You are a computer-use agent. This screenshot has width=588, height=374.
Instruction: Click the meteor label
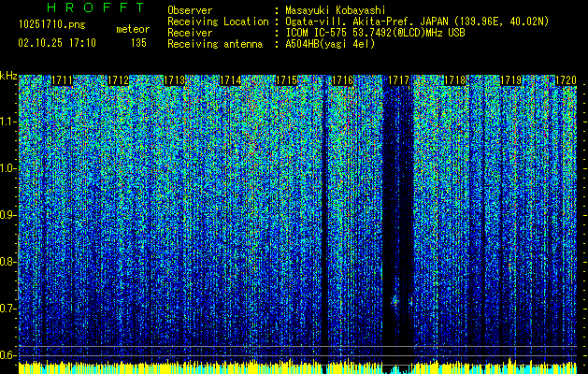click(x=133, y=29)
